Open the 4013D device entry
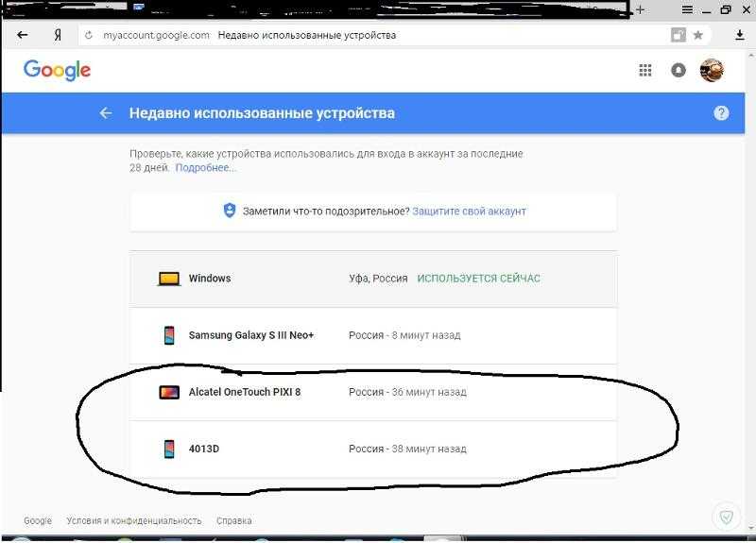Viewport: 756px width, 543px height. click(373, 450)
